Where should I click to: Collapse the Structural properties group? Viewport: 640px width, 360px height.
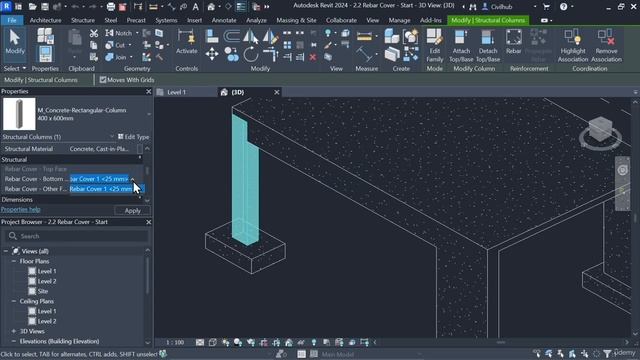pos(140,158)
